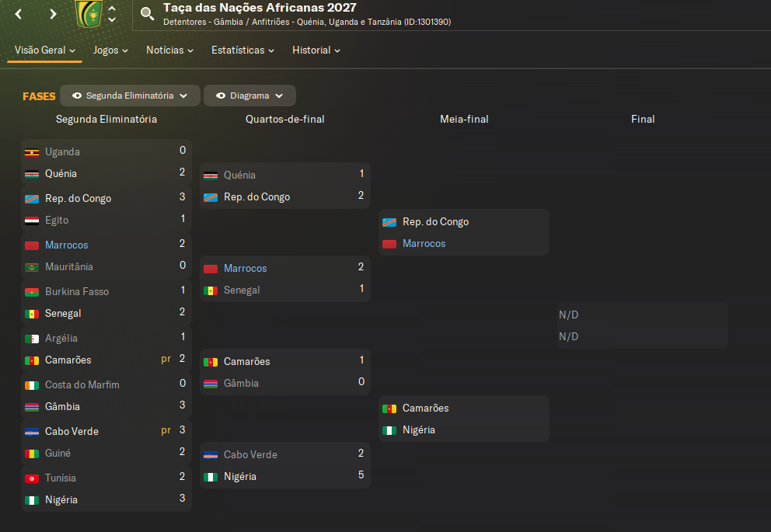Click the back navigation arrow
771x532 pixels.
pyautogui.click(x=19, y=14)
